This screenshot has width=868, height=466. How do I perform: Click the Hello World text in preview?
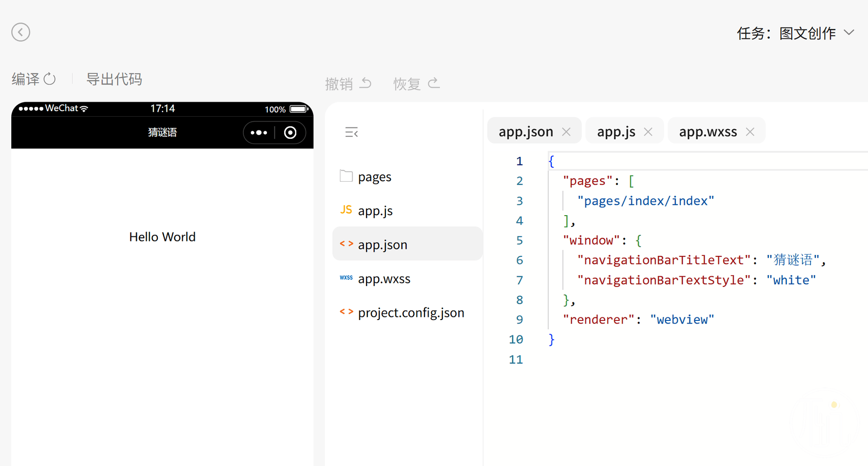[162, 237]
